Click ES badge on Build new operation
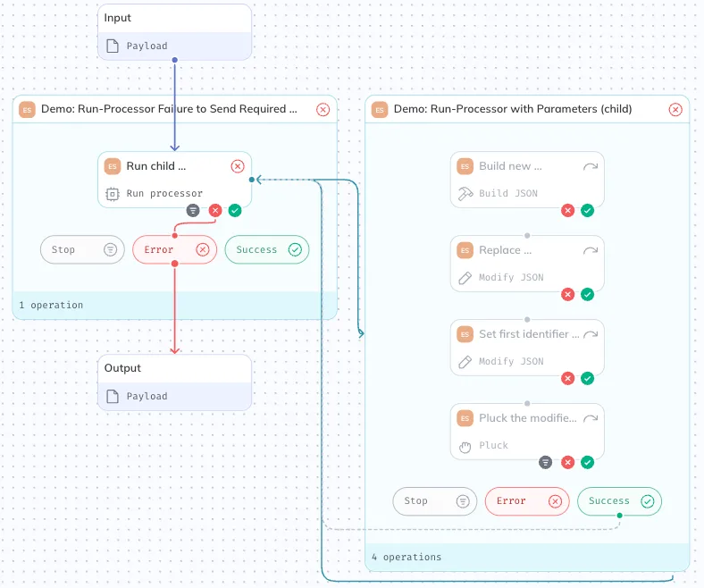The height and width of the screenshot is (588, 704). pos(465,166)
